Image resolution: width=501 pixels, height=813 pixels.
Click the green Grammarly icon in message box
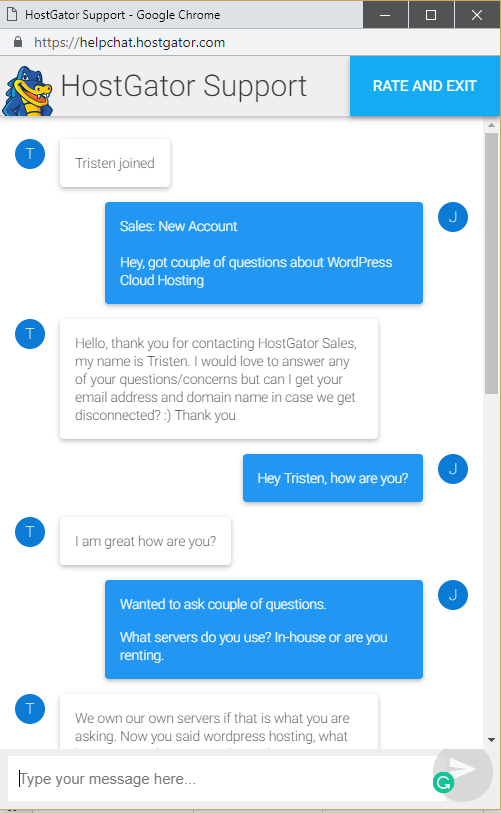pyautogui.click(x=443, y=782)
